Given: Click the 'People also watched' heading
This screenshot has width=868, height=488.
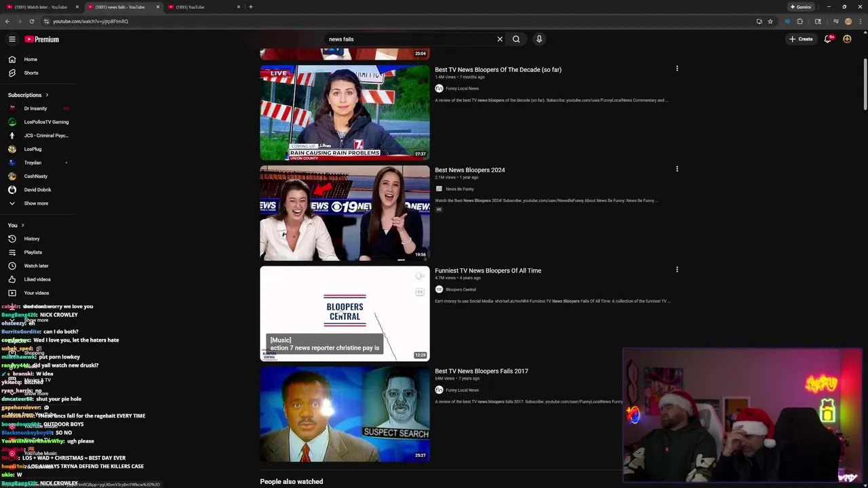Looking at the screenshot, I should tap(291, 482).
